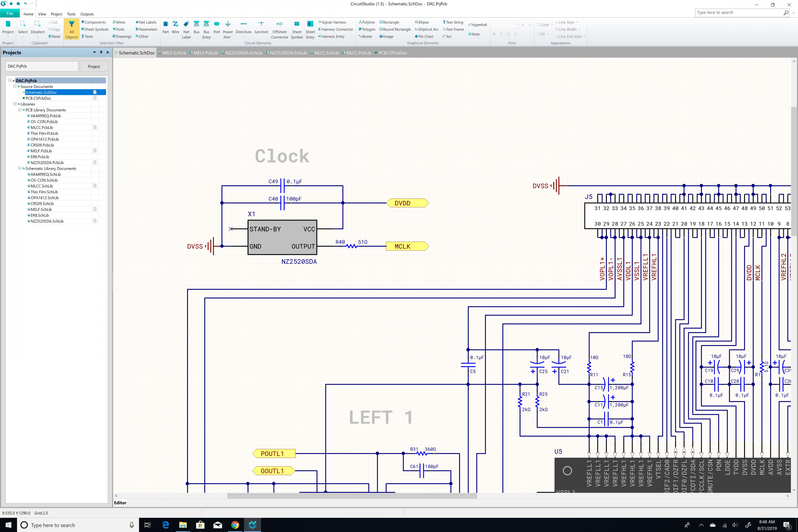Viewport: 798px width, 532px height.
Task: Toggle the Ports selection filter
Action: (118, 29)
